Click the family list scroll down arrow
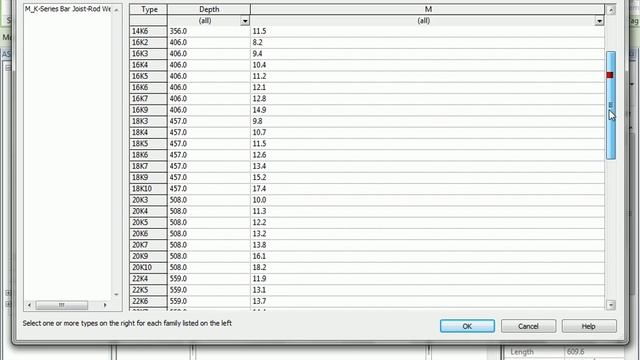The image size is (640, 360). tap(116, 294)
